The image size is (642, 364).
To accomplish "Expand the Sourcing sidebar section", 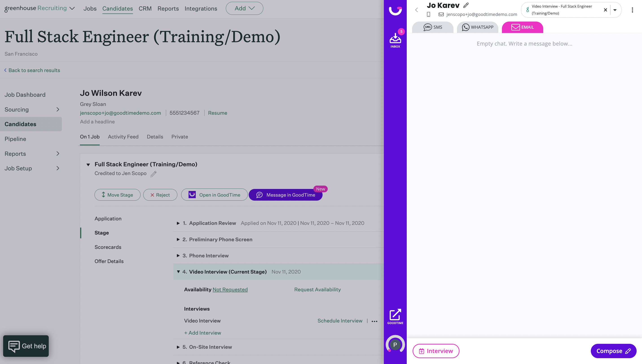I will pos(58,110).
